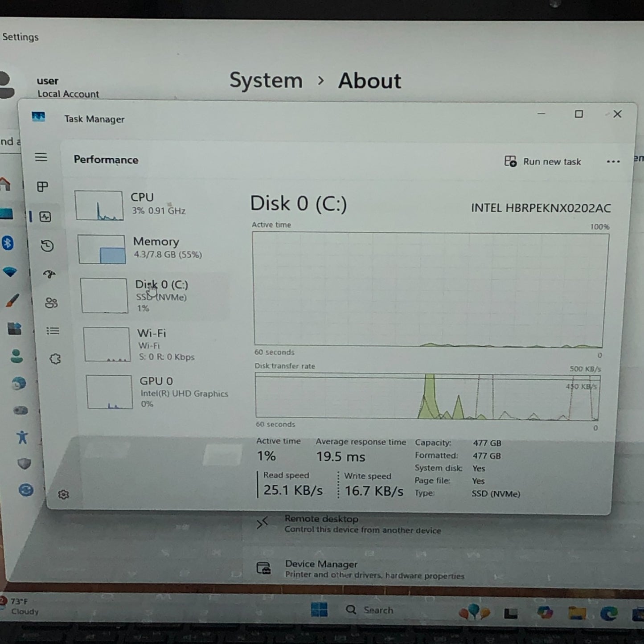Open Gaming controller icon in Settings sidebar
The width and height of the screenshot is (644, 644).
click(21, 410)
